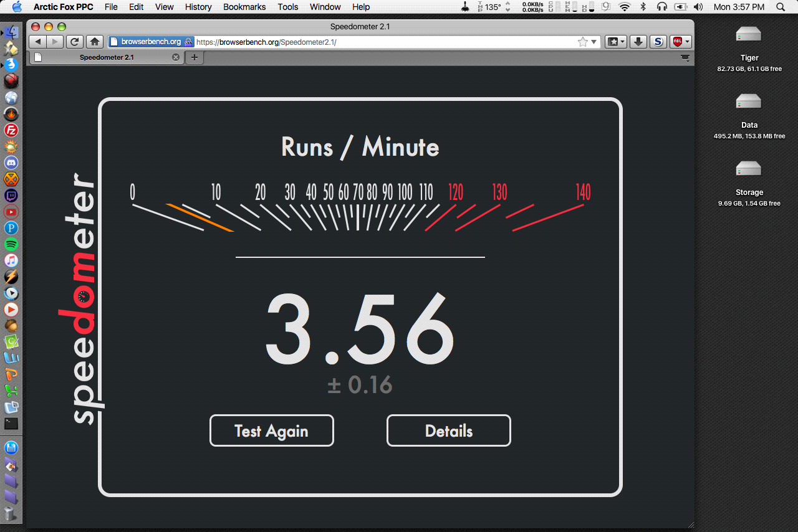The width and height of the screenshot is (798, 532).
Task: Click the blue S extension button
Action: 658,42
